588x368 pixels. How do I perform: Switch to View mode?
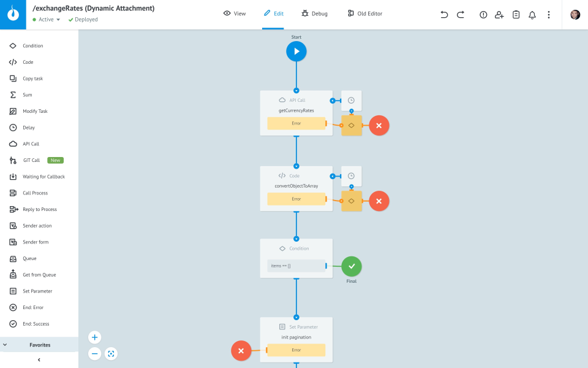point(235,13)
